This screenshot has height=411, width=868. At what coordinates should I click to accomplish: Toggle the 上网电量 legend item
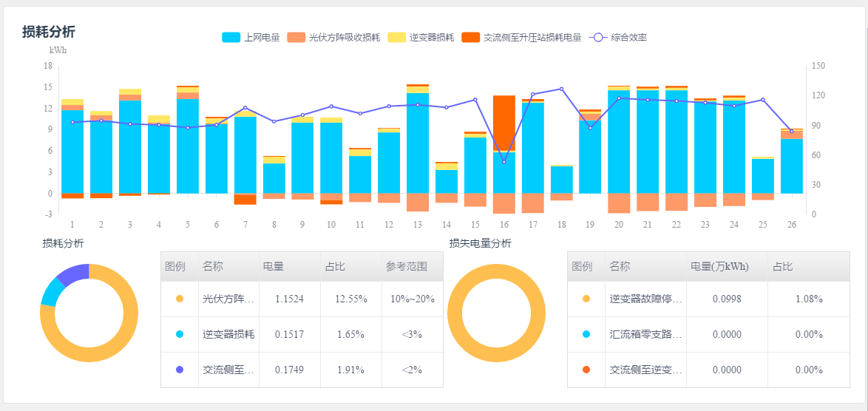coord(250,37)
